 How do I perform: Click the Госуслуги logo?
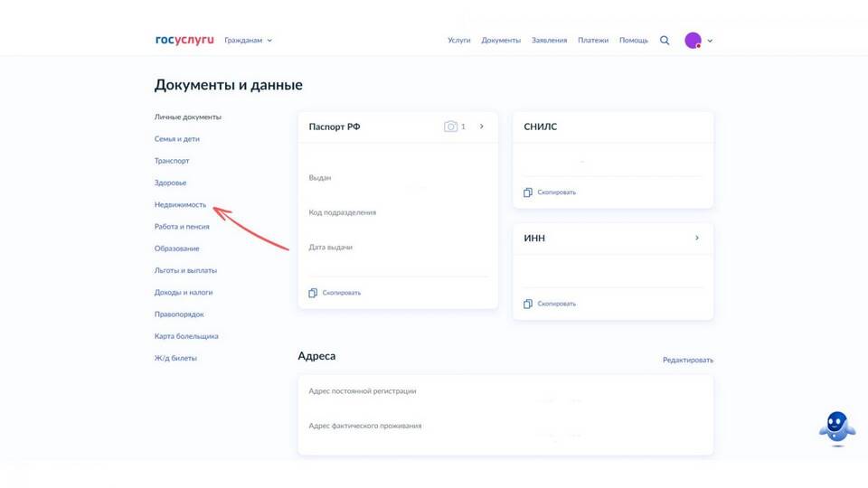[184, 40]
